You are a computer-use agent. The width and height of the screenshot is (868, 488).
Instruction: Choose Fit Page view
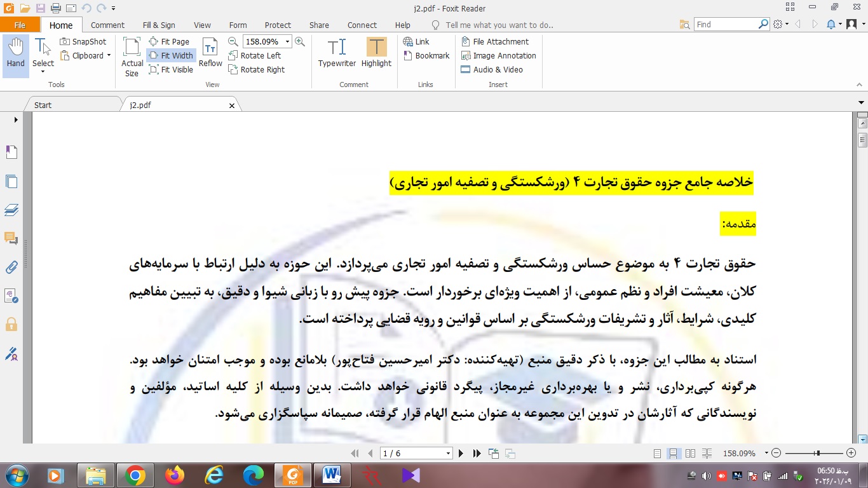pos(170,41)
